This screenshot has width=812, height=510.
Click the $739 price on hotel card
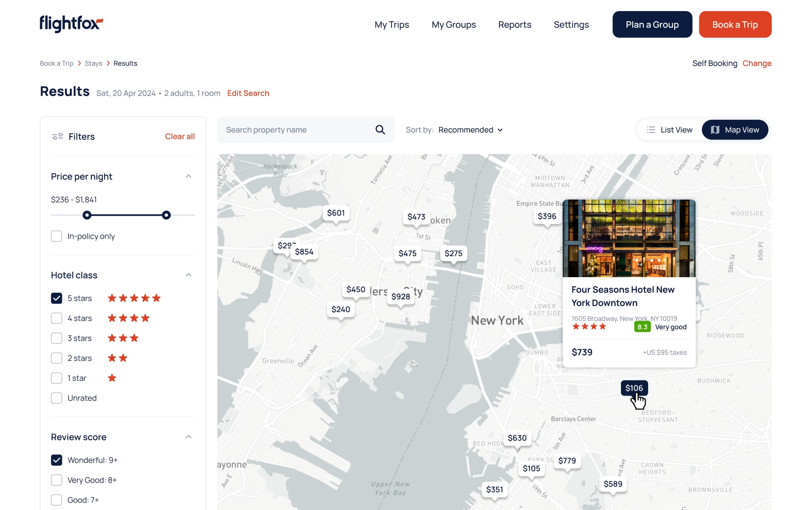pyautogui.click(x=582, y=352)
